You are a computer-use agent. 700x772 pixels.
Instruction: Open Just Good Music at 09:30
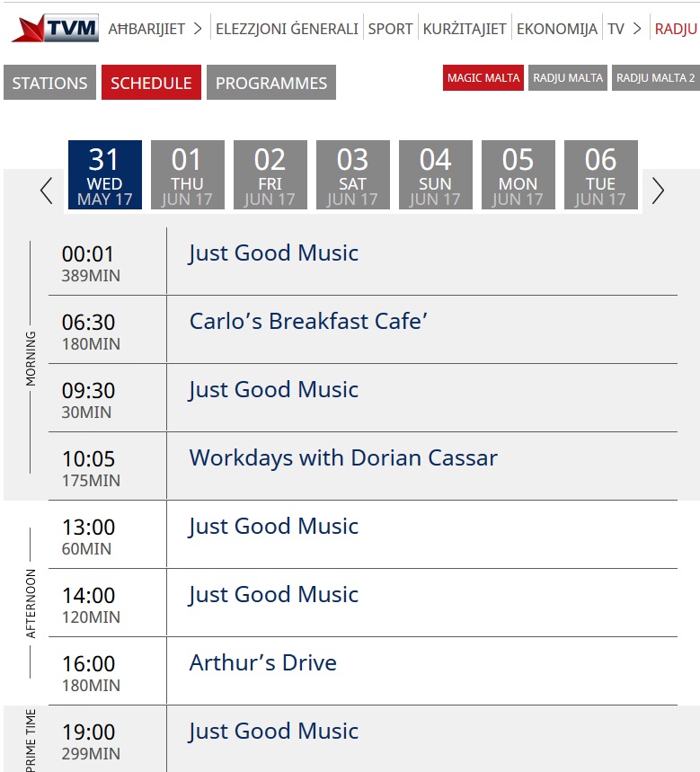pos(274,390)
